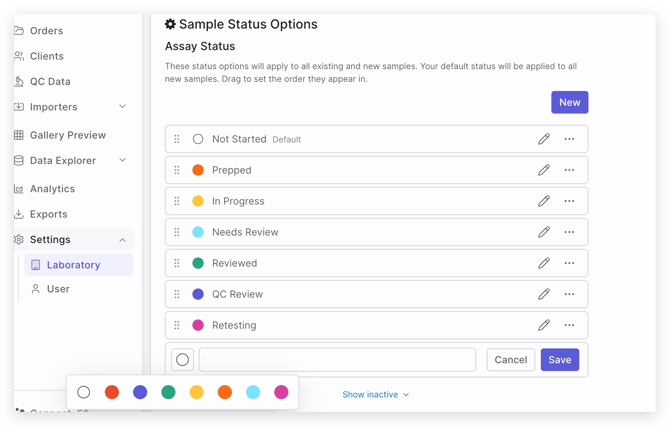Click the drag handle for In Progress
Viewport: 670px width, 426px height.
pyautogui.click(x=177, y=201)
